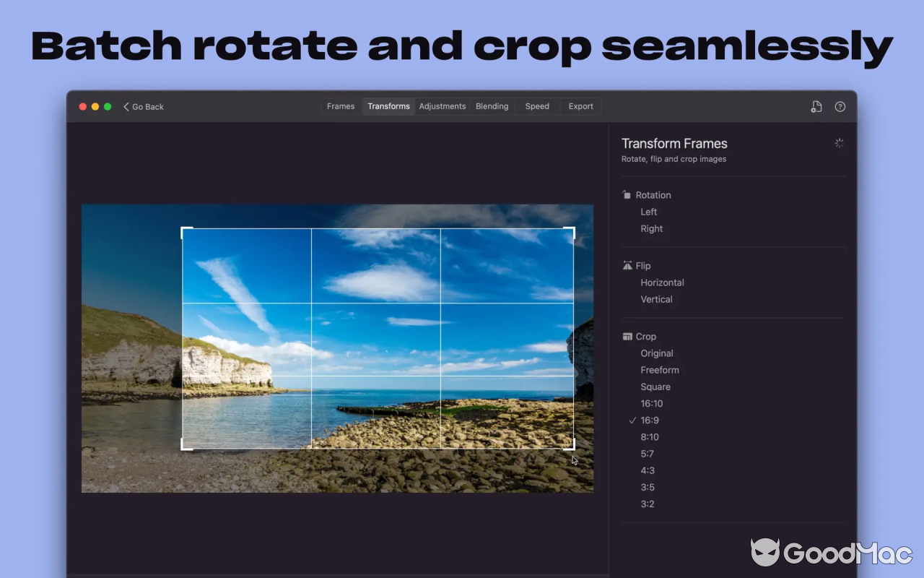
Task: Select the checked 16:9 crop ratio
Action: [650, 420]
